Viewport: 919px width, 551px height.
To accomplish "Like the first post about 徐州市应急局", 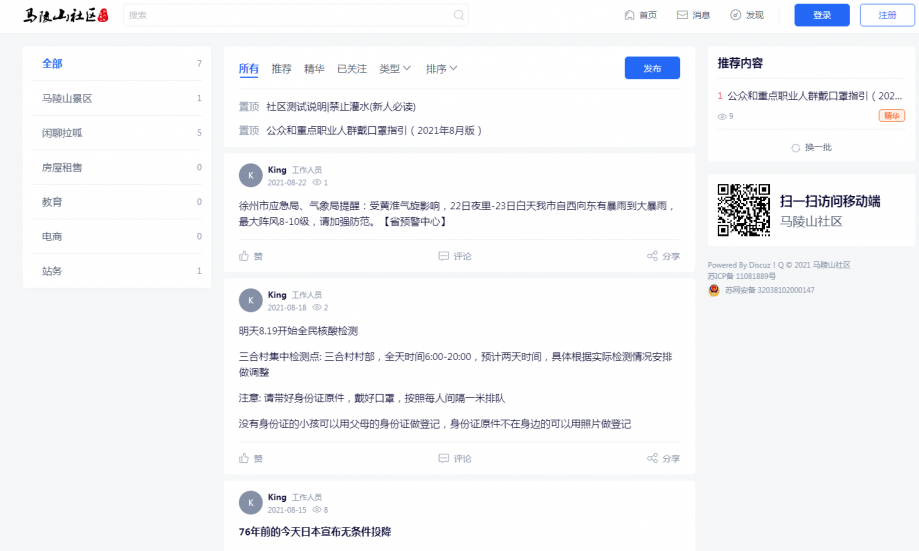I will click(x=244, y=256).
